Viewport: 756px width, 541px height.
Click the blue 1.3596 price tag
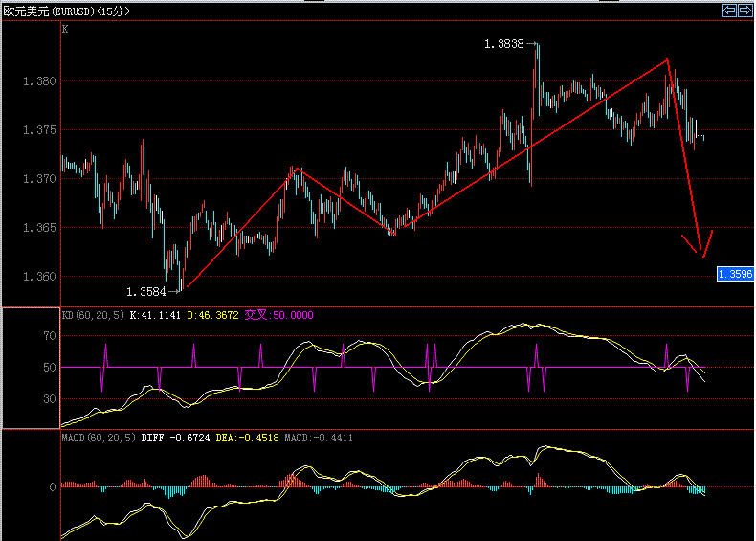tap(735, 274)
